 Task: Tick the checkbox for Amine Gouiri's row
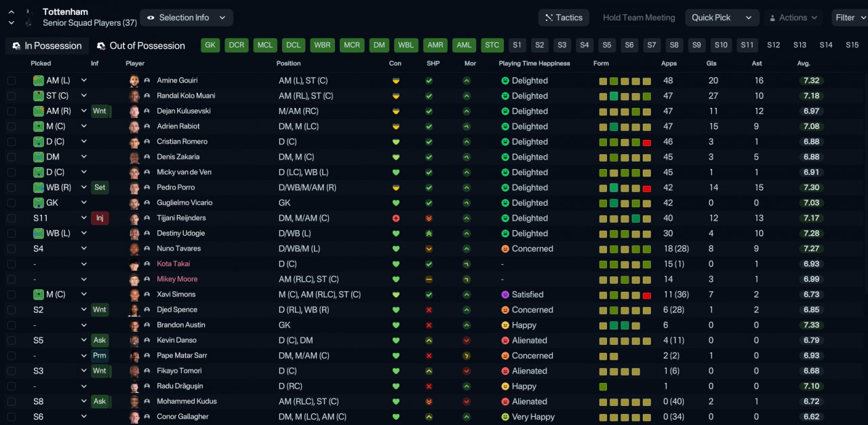click(11, 81)
